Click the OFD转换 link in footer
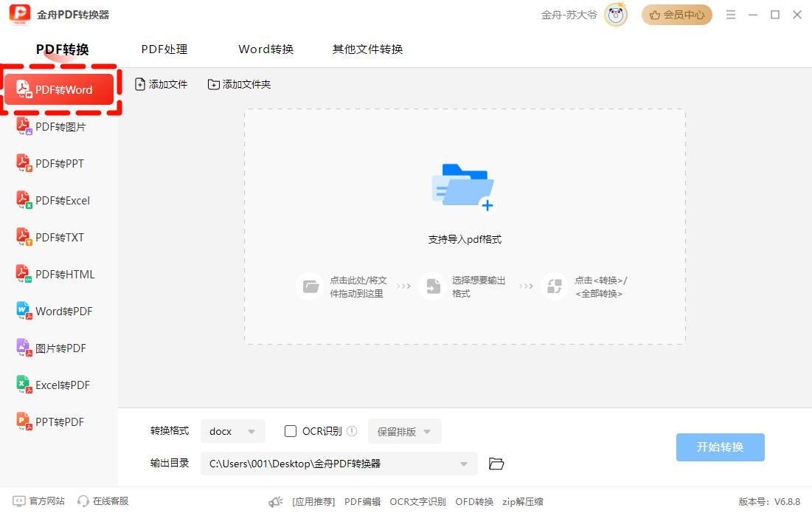This screenshot has height=516, width=812. [x=474, y=501]
